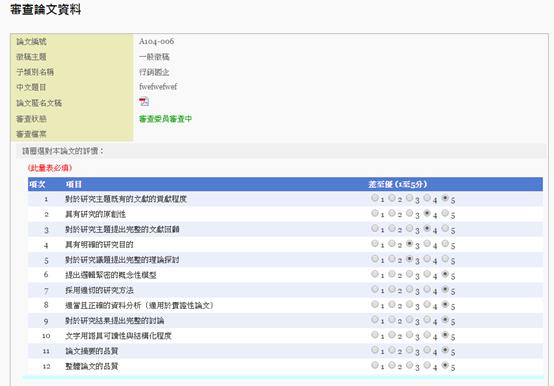Click the Chinese title value fwefwefwef
554x386 pixels.
158,87
